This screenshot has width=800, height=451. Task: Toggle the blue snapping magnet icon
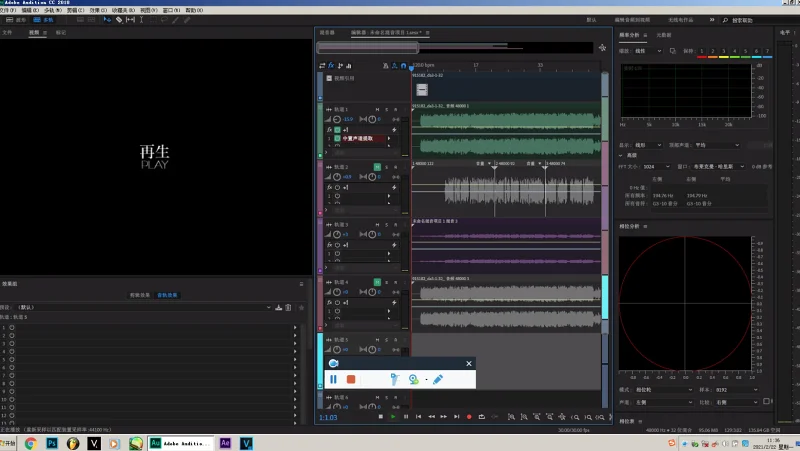(x=404, y=65)
